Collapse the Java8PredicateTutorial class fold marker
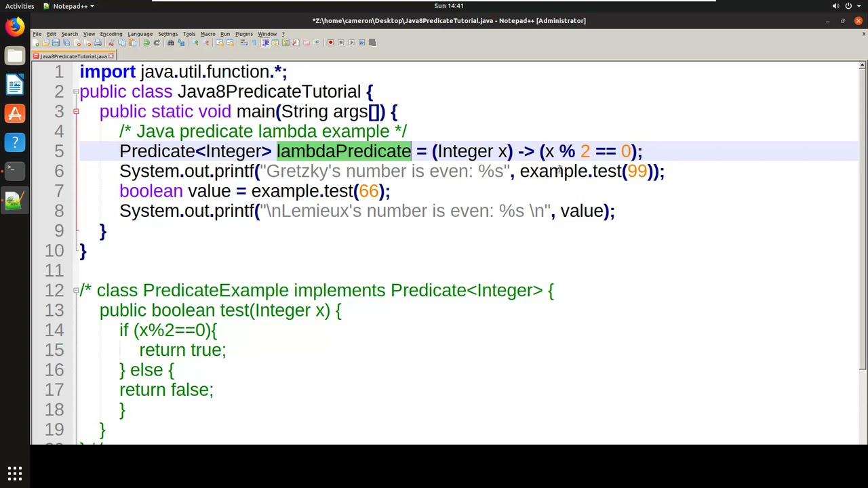Viewport: 868px width, 488px height. [x=76, y=91]
